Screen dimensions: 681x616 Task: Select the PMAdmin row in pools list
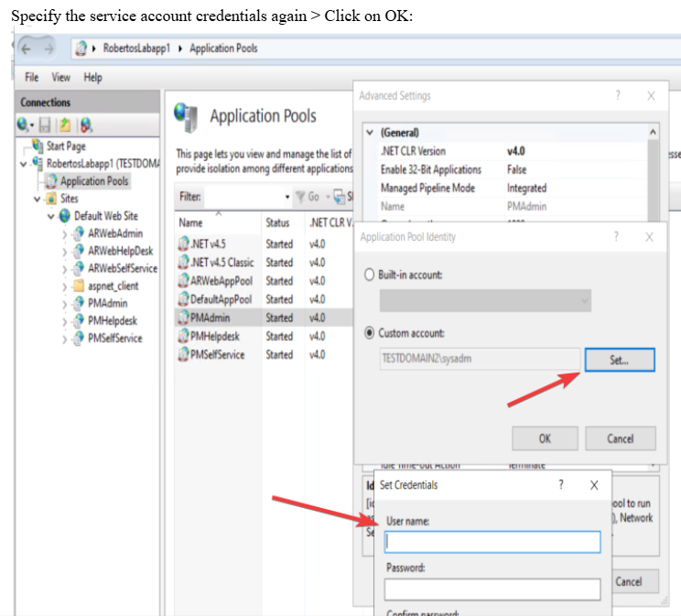[x=264, y=318]
